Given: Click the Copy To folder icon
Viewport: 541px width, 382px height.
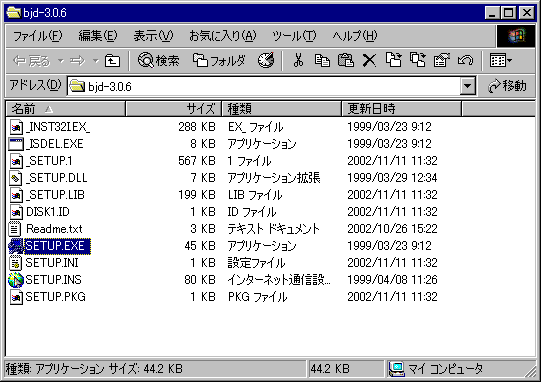Looking at the screenshot, I should pyautogui.click(x=417, y=60).
